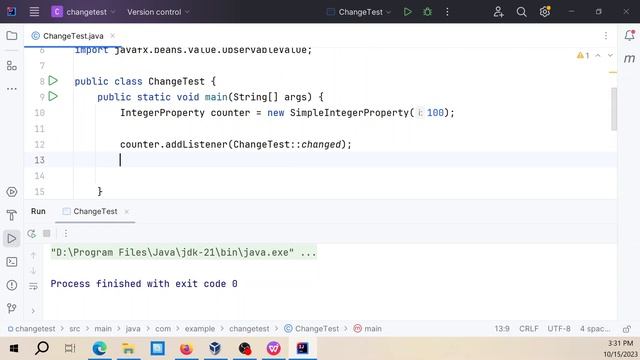Stop the running process button

point(47,233)
